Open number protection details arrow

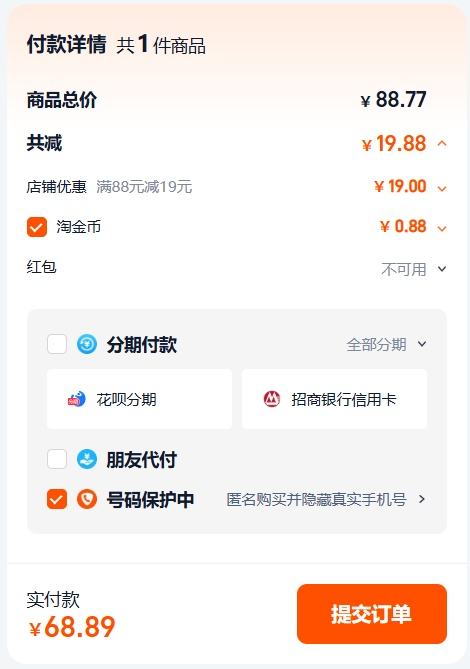[x=422, y=499]
